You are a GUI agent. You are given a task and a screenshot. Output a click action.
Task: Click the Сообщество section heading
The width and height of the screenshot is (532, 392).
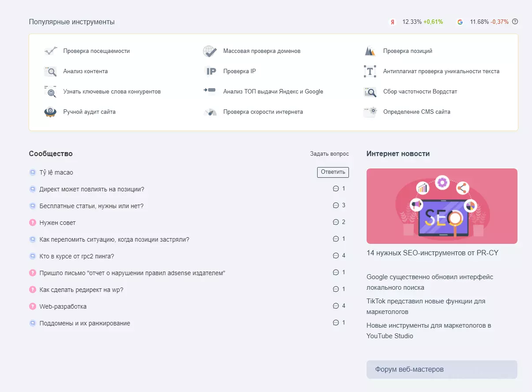click(51, 154)
